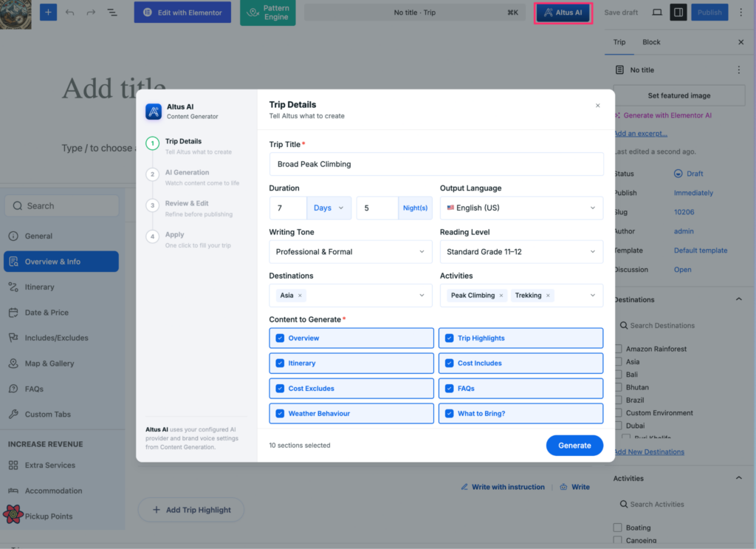
Task: Expand the Activities dropdown in dialog
Action: click(x=593, y=296)
